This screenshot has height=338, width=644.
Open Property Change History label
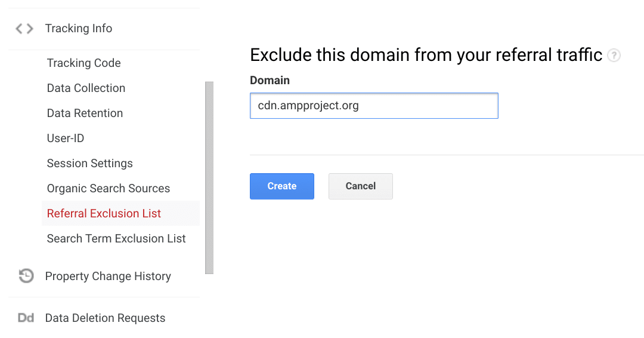coord(108,276)
